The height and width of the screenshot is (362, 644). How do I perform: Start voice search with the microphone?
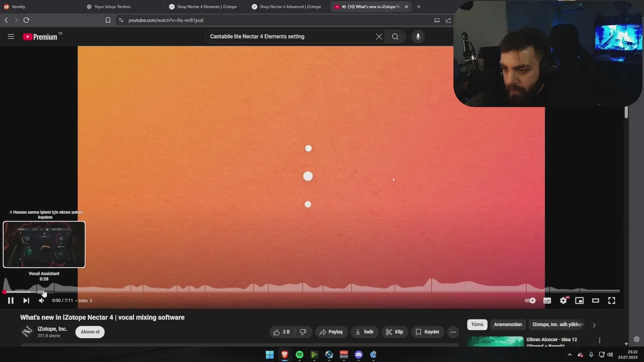click(418, 37)
